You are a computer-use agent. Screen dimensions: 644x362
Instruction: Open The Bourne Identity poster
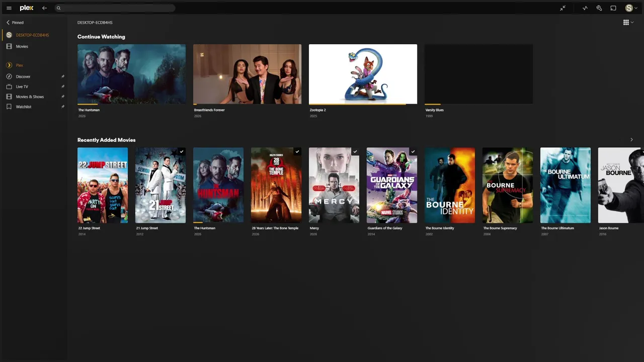[x=450, y=185]
